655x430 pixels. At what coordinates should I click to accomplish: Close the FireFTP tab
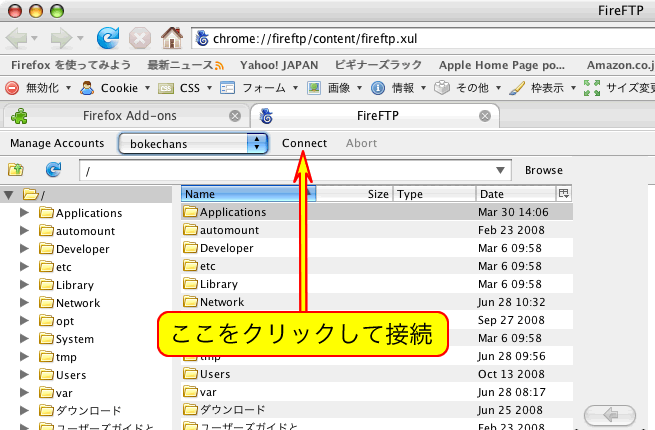point(485,116)
